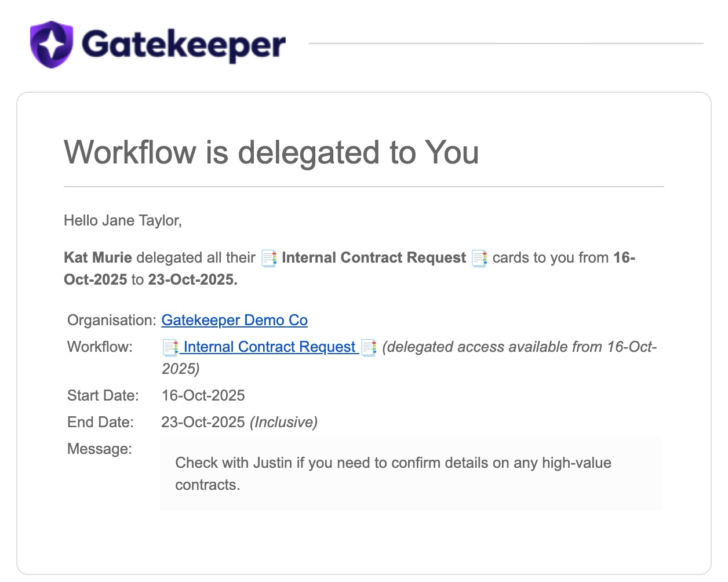This screenshot has height=582, width=728.
Task: Click the bold name 'Kat Murie'
Action: pyautogui.click(x=98, y=257)
